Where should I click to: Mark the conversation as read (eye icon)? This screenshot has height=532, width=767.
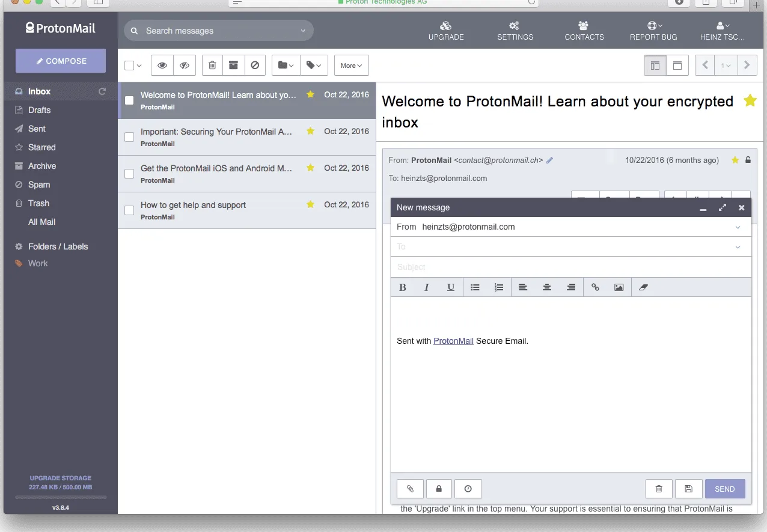pyautogui.click(x=162, y=65)
